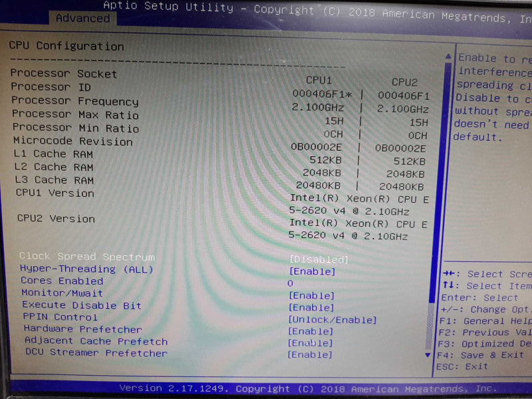This screenshot has height=399, width=532.
Task: Toggle Hyper-Threading [Enable] value
Action: (312, 271)
